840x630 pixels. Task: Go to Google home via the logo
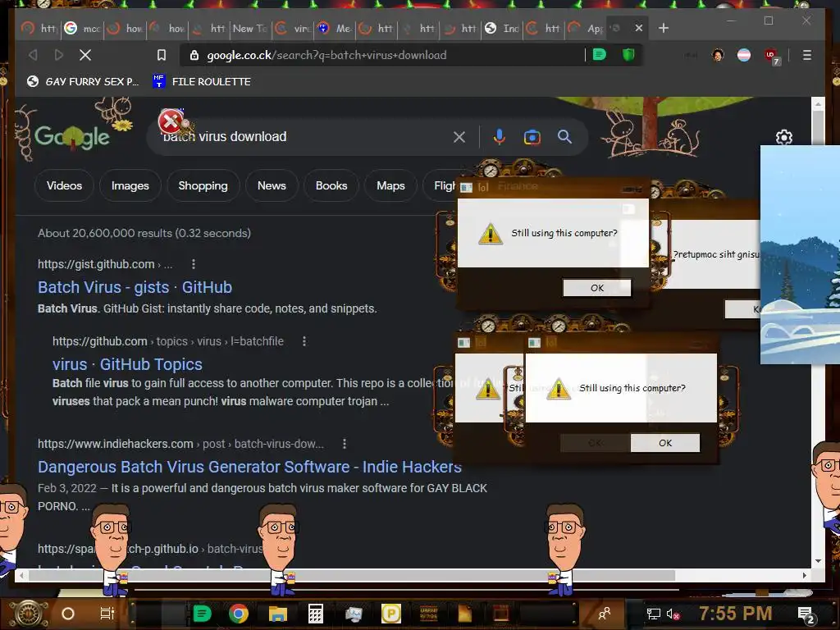coord(72,138)
